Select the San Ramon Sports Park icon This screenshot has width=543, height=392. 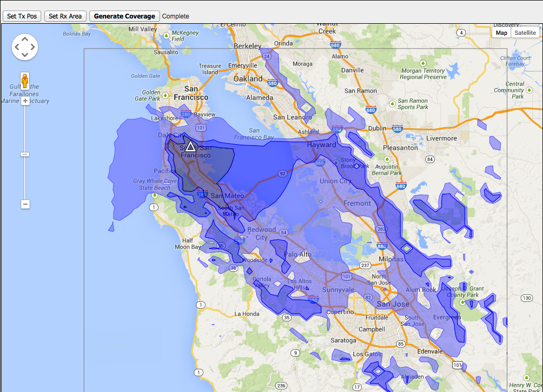391,104
